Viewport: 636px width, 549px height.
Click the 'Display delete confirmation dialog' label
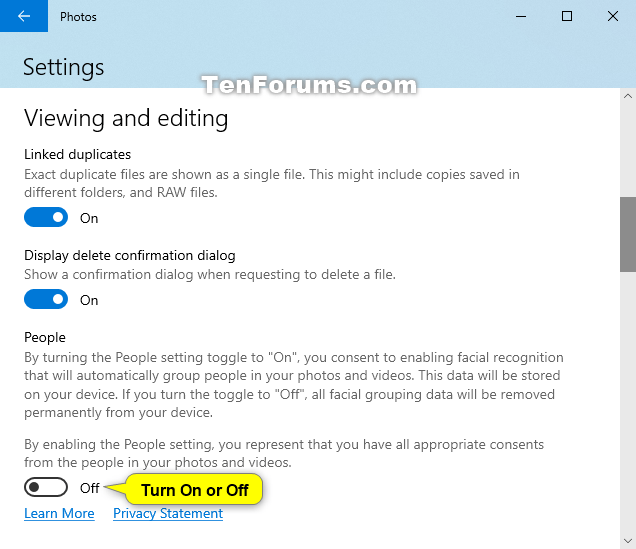point(130,255)
